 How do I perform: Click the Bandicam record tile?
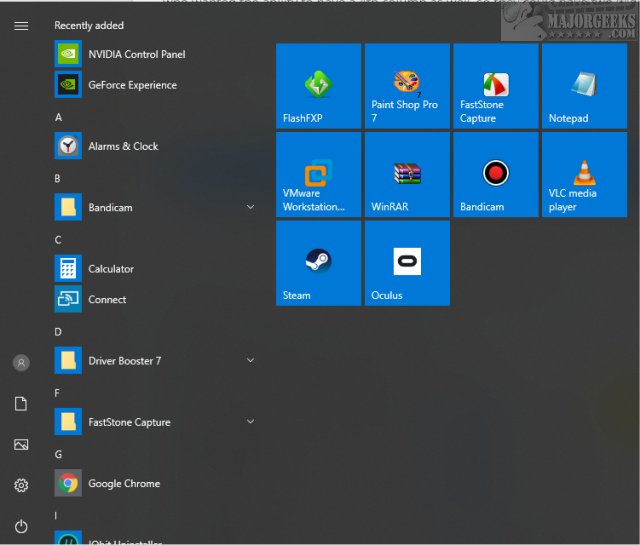coord(495,175)
